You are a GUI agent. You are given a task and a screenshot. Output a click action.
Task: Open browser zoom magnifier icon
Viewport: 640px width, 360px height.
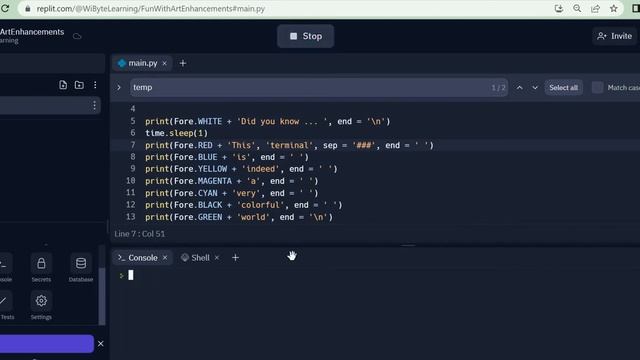point(577,8)
